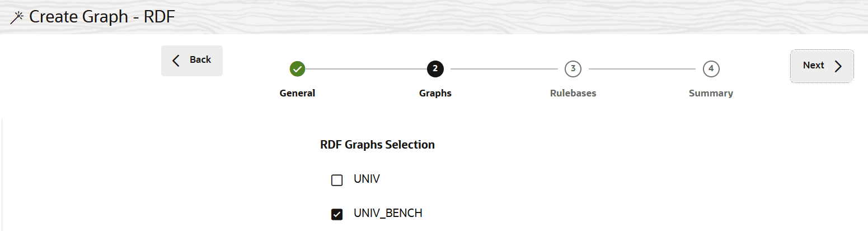
Task: Proceed using the Next button
Action: point(822,66)
